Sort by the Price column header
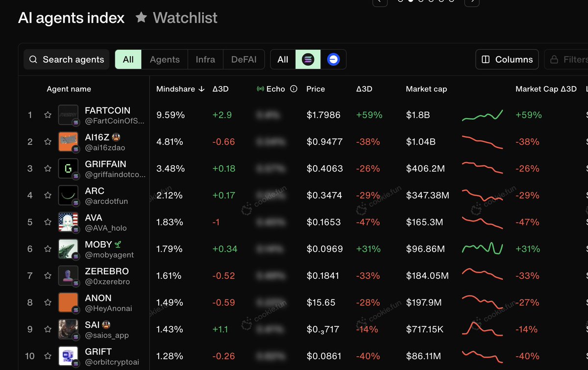The image size is (588, 370). [316, 89]
